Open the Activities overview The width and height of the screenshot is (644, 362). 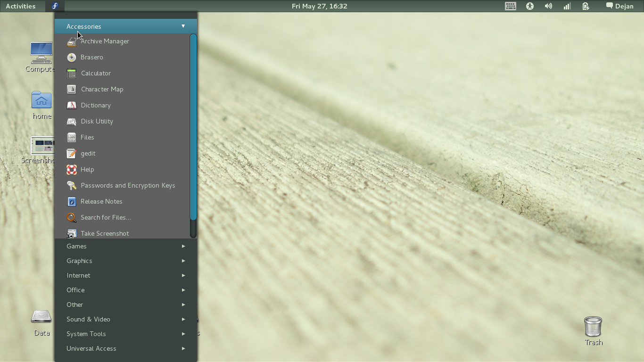[21, 6]
